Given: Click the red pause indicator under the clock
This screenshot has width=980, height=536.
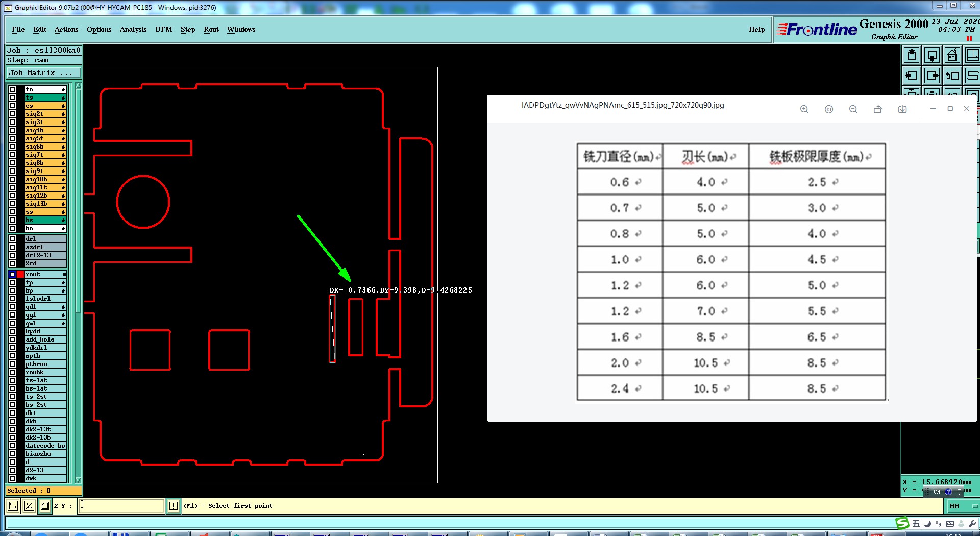Looking at the screenshot, I should [969, 38].
